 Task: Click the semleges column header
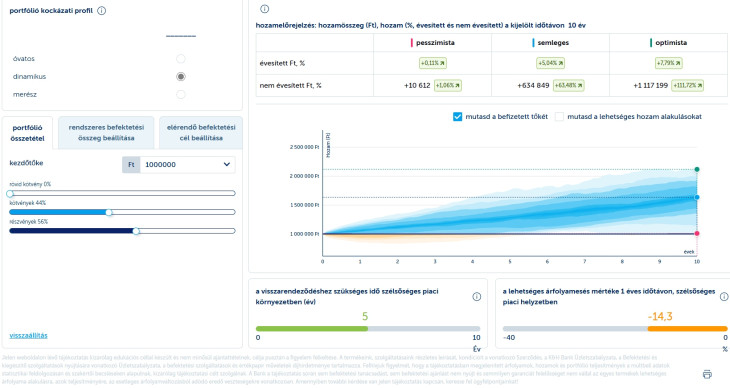[x=550, y=42]
